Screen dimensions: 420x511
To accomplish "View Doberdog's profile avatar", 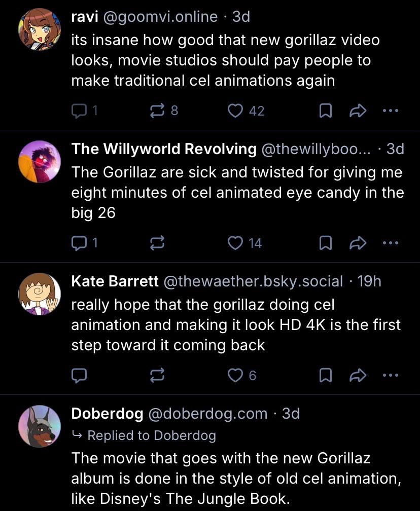I will coord(40,426).
